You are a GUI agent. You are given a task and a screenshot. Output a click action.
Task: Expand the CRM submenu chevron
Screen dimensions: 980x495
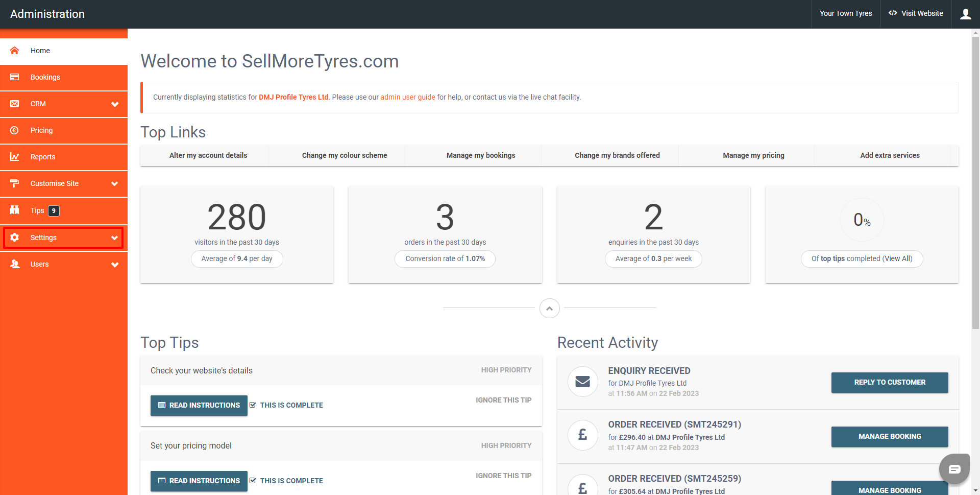[x=115, y=104]
